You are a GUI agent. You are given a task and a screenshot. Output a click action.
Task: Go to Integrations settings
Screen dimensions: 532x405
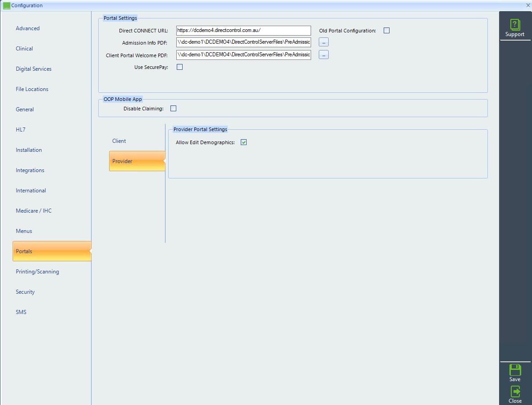(30, 170)
